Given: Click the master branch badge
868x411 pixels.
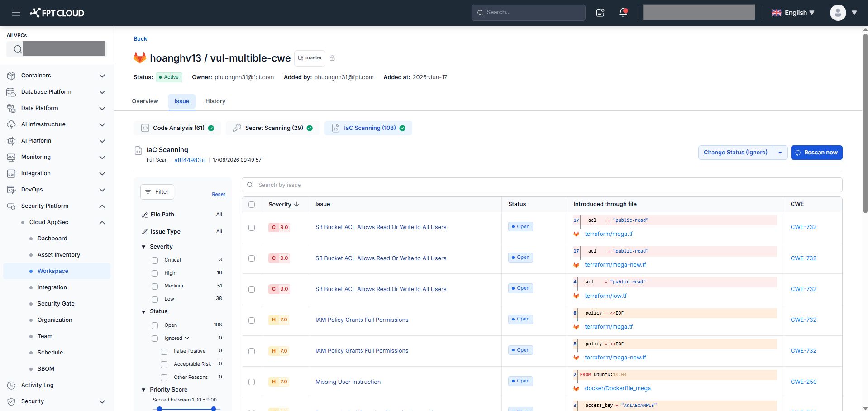Looking at the screenshot, I should click(310, 58).
